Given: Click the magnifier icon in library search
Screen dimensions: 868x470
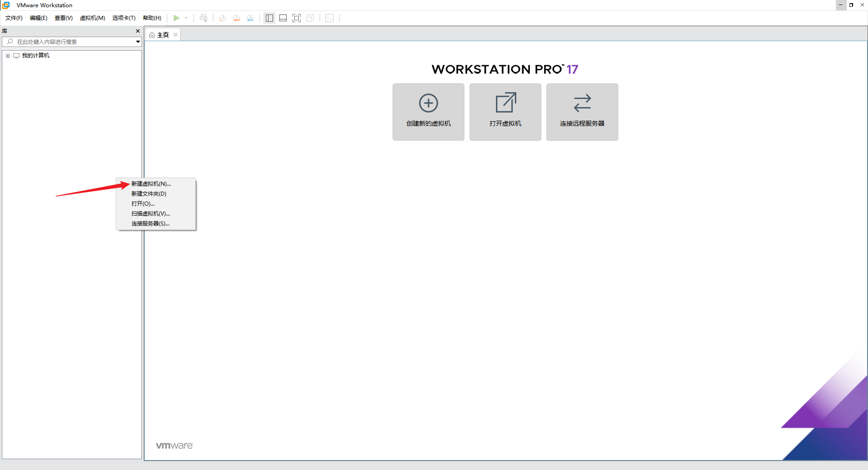Looking at the screenshot, I should [x=10, y=42].
